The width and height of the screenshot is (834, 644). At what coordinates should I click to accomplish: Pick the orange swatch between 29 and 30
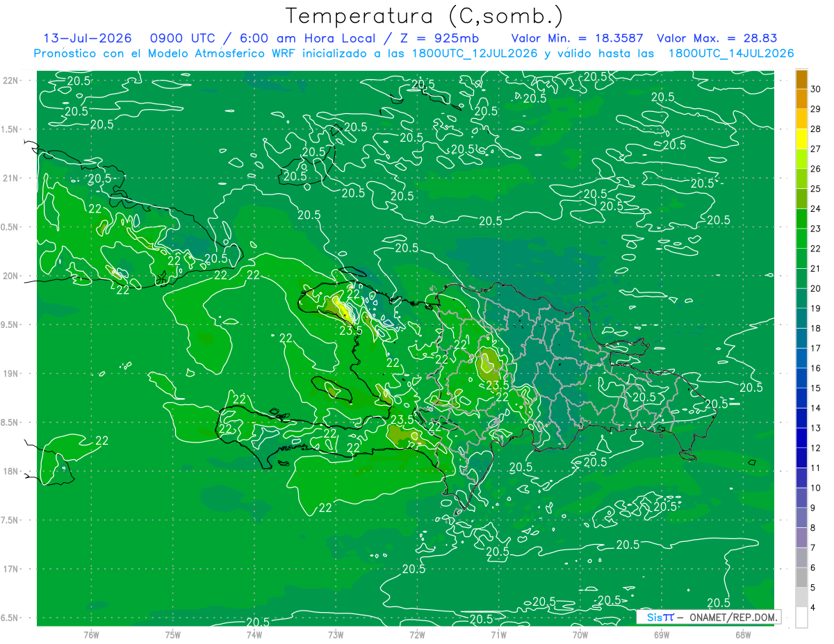801,99
